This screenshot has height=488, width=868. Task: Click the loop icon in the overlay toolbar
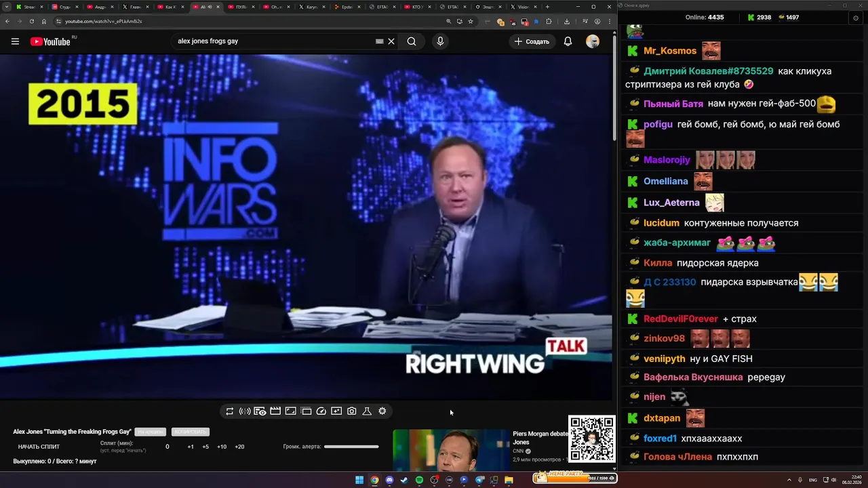pyautogui.click(x=230, y=411)
